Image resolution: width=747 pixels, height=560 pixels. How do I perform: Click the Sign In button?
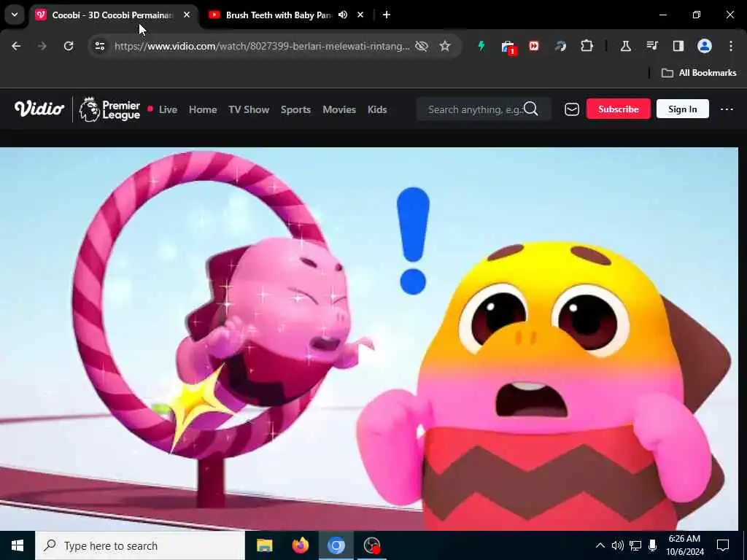point(682,109)
